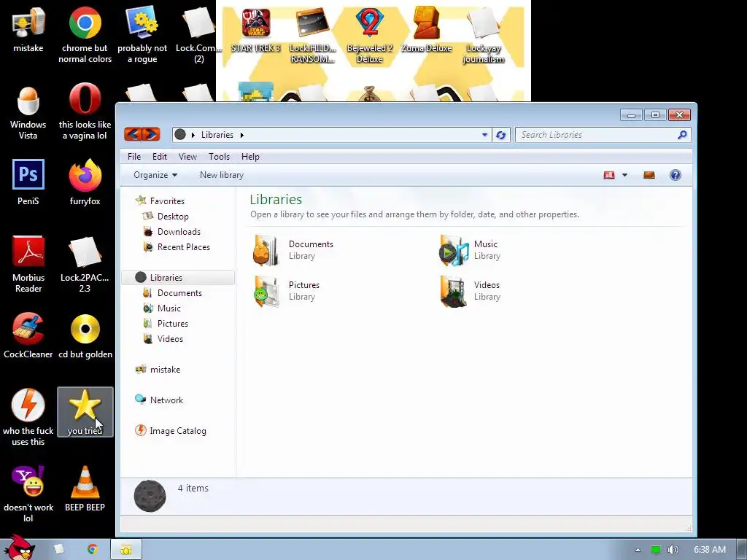747x560 pixels.
Task: Expand the Organize dropdown menu
Action: point(155,175)
